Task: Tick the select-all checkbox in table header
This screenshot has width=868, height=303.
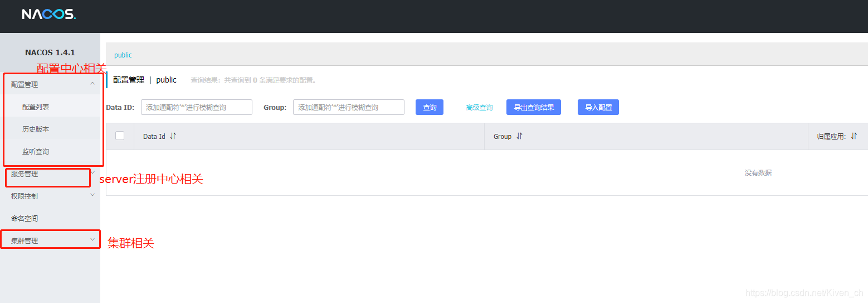Action: coord(120,136)
